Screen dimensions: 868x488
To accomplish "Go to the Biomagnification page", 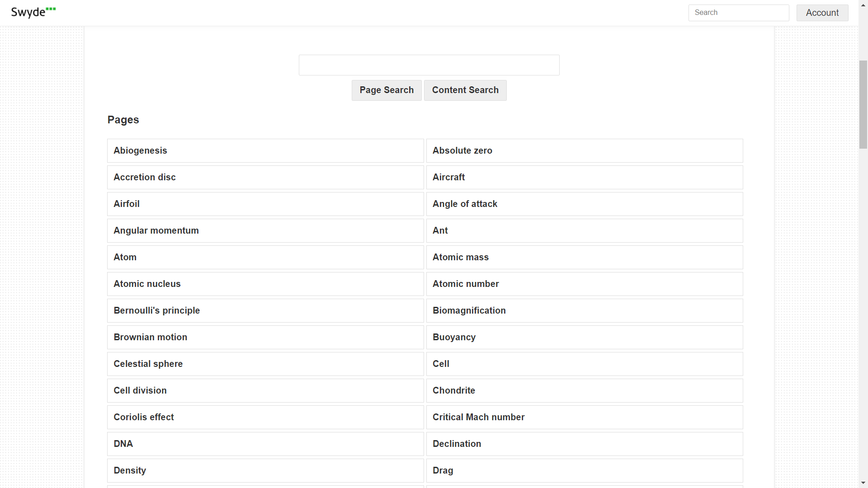I will tap(469, 310).
